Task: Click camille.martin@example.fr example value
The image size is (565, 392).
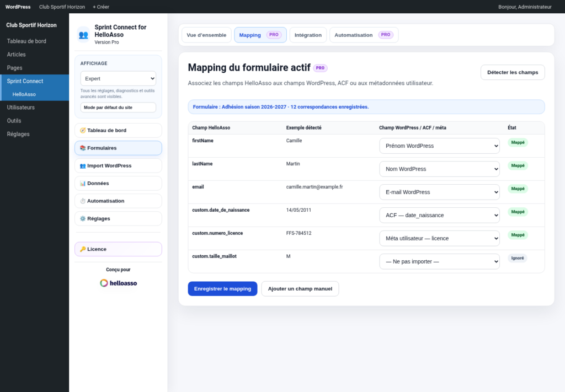Action: tap(315, 187)
